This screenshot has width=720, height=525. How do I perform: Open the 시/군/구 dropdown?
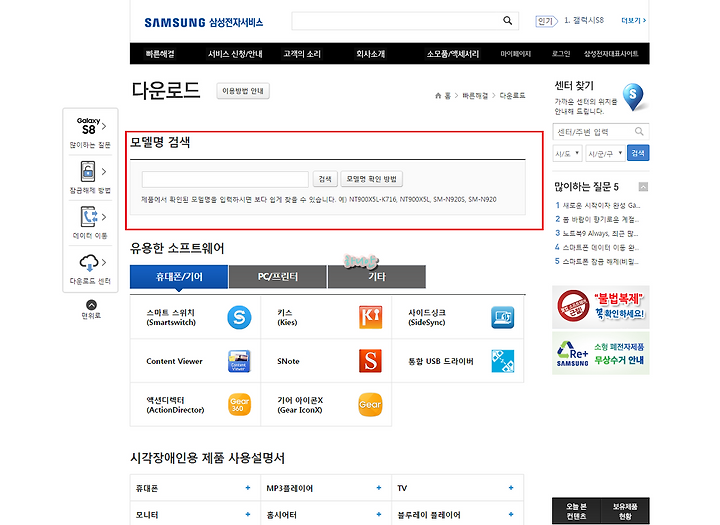[605, 153]
